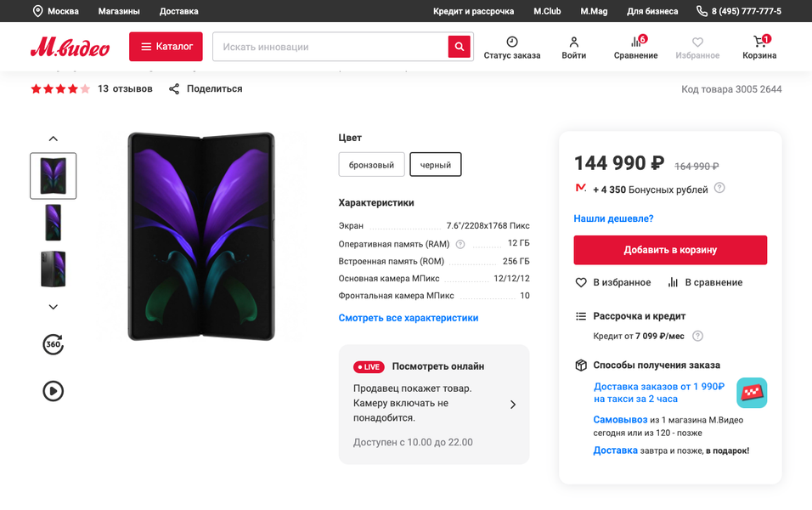Image resolution: width=812 pixels, height=510 pixels.
Task: Open the 360-degree product view
Action: [54, 344]
